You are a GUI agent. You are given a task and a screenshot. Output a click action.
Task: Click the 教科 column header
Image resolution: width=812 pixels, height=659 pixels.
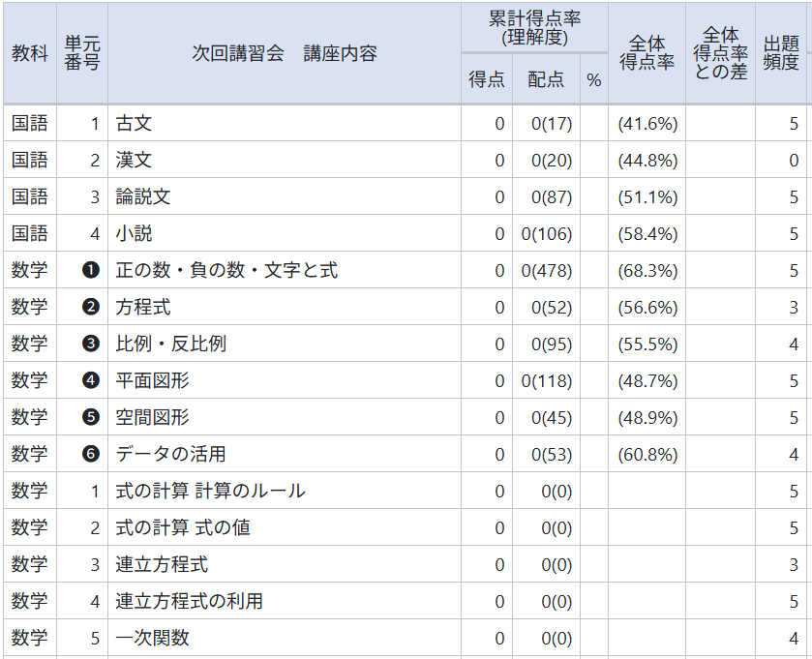[x=29, y=53]
